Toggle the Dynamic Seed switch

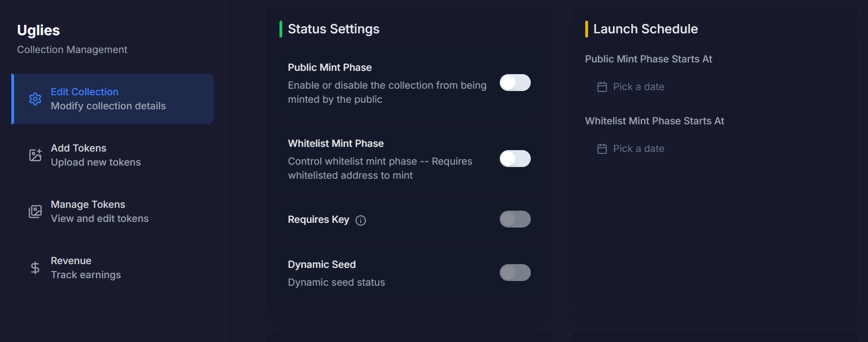point(515,273)
